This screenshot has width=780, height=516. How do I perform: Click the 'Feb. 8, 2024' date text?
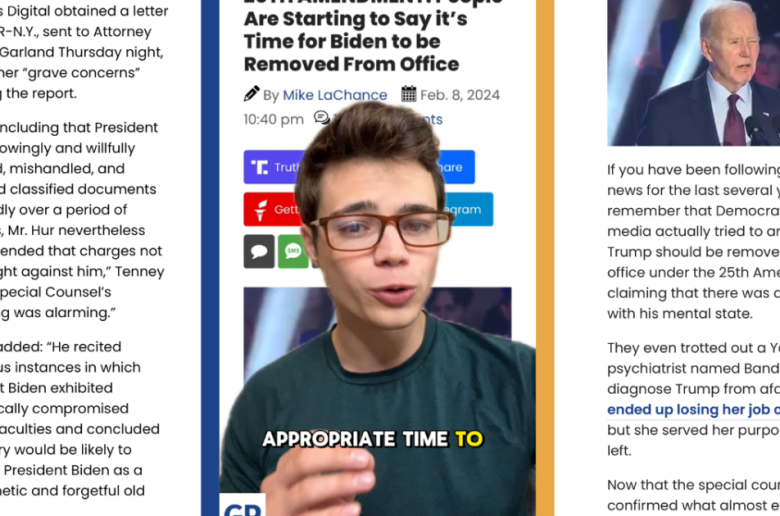click(460, 95)
